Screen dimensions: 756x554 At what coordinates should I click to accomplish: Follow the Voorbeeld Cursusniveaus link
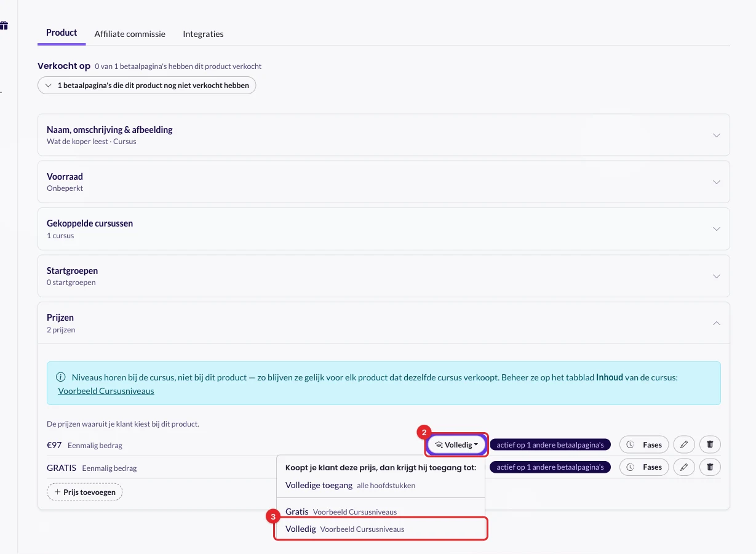pos(106,391)
